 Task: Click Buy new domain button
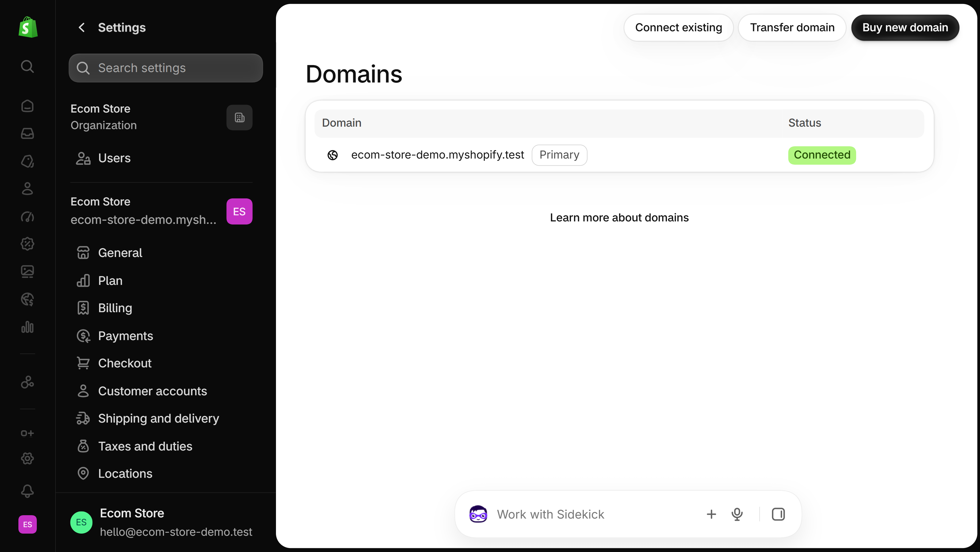pos(905,27)
